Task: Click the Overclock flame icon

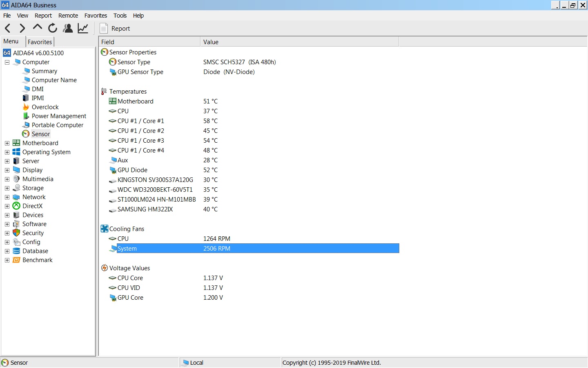Action: (x=26, y=107)
